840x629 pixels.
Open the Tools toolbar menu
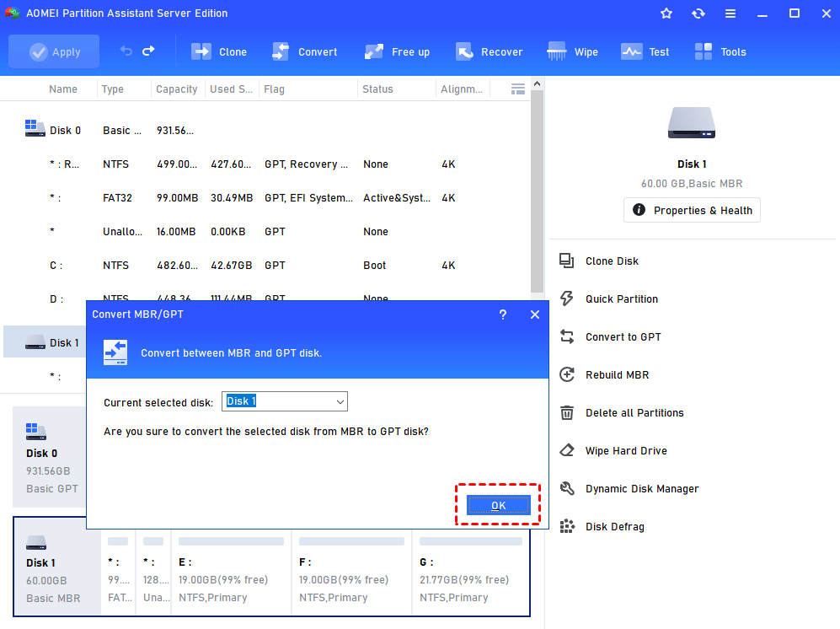pyautogui.click(x=720, y=52)
